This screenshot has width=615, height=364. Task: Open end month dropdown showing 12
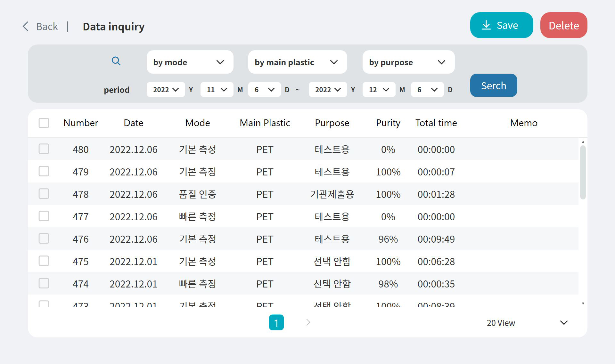(x=379, y=90)
